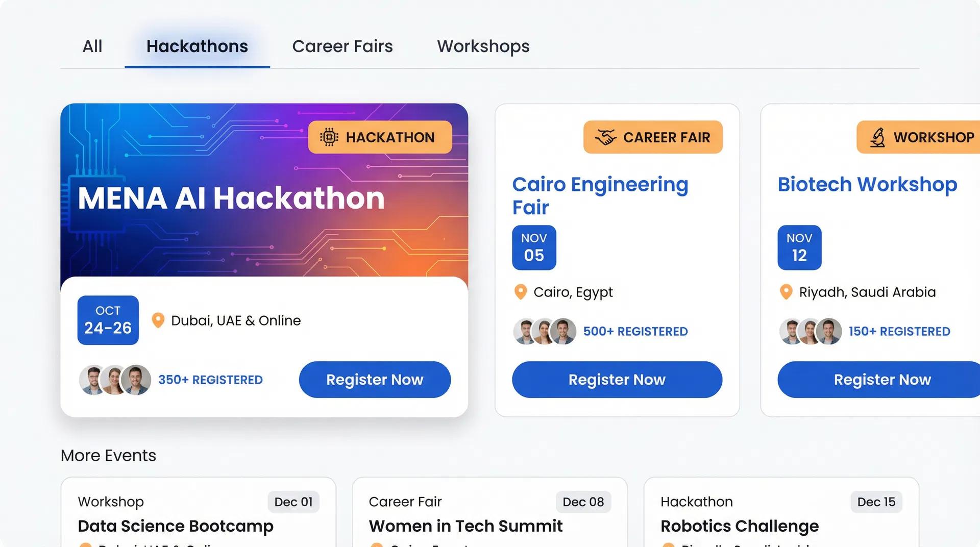The height and width of the screenshot is (547, 980).
Task: Click the microscope icon on Workshop badge
Action: (877, 137)
